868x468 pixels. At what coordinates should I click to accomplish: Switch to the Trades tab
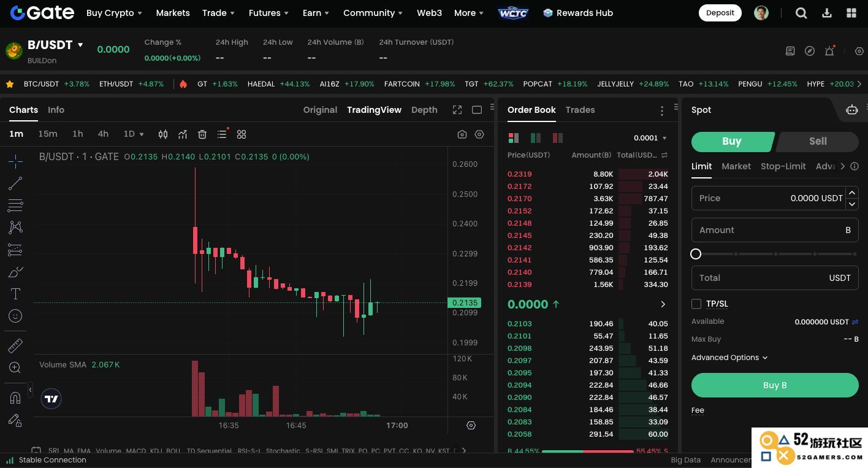(x=580, y=110)
